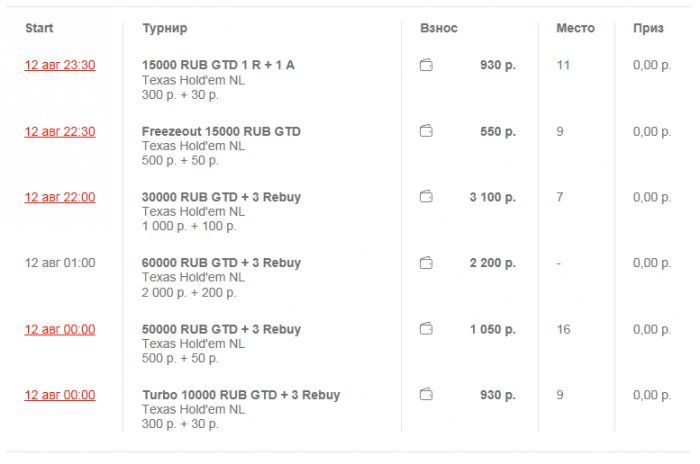Viewport: 700px width, 464px height.
Task: Open start link for 50000 RUB GTD tournament
Action: (60, 329)
